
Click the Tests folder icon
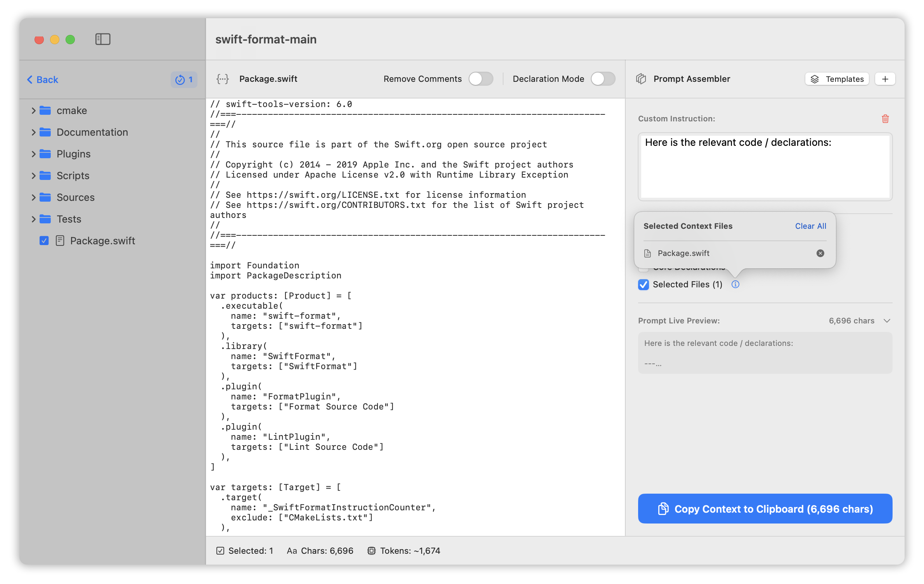[x=45, y=219]
